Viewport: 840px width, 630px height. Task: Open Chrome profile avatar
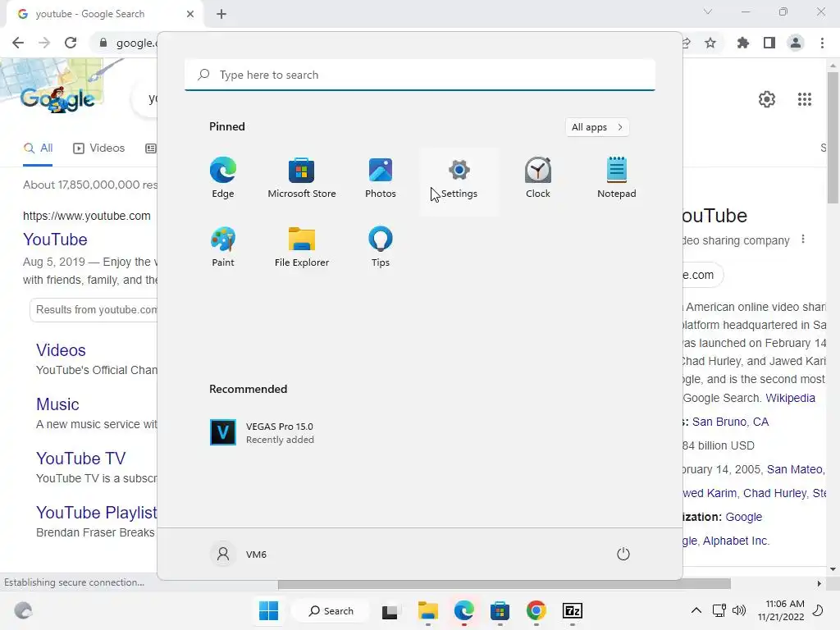coord(796,43)
